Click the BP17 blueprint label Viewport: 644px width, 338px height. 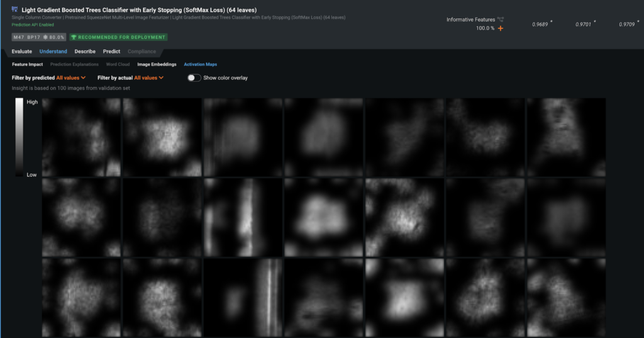click(33, 37)
